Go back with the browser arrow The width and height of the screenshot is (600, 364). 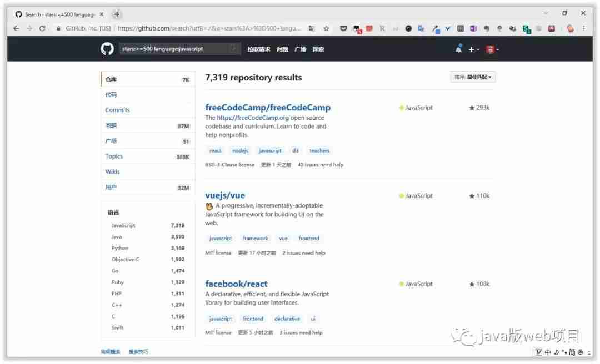[16, 28]
